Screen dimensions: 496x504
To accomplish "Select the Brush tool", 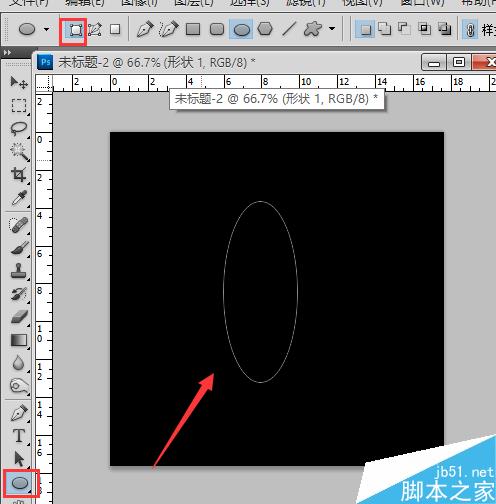I will click(19, 248).
